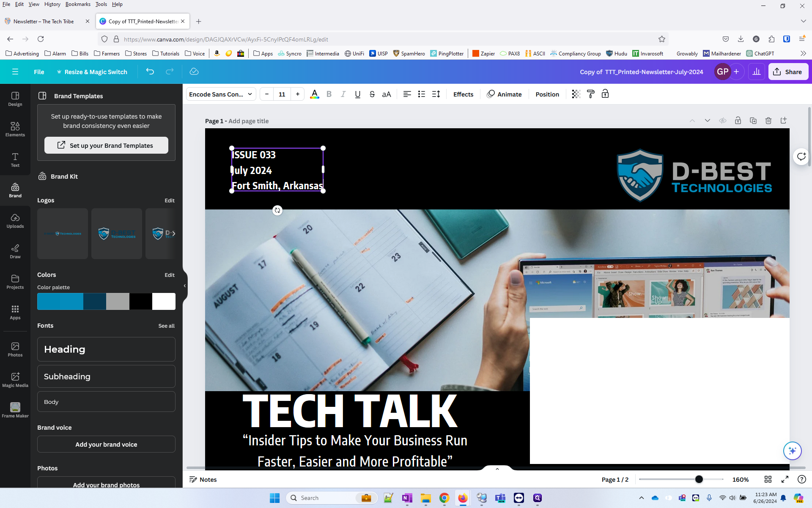Click Set up your Brand Templates
The width and height of the screenshot is (812, 508).
tap(106, 145)
